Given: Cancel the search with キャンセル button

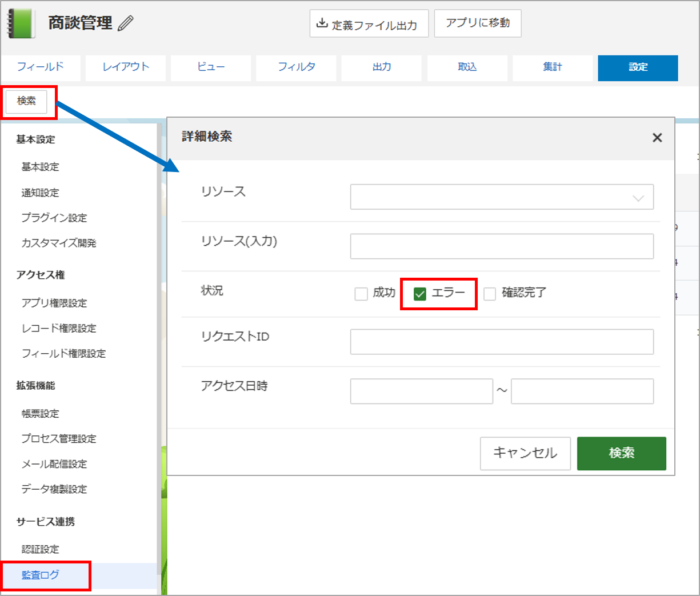Looking at the screenshot, I should point(525,453).
